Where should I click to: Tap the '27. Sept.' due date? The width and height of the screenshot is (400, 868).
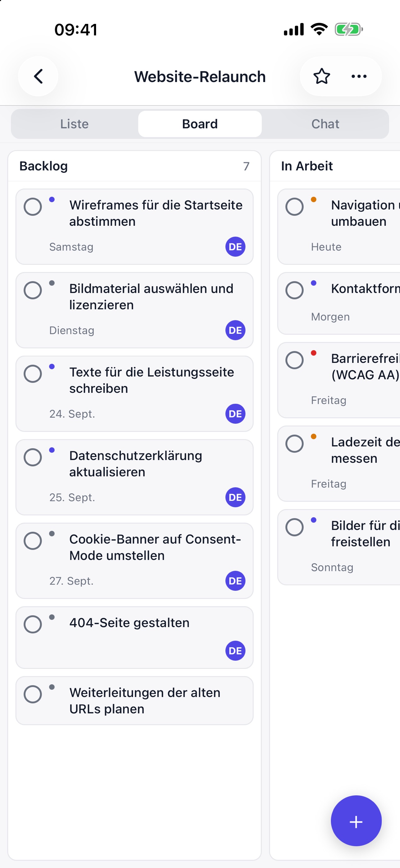point(71,581)
